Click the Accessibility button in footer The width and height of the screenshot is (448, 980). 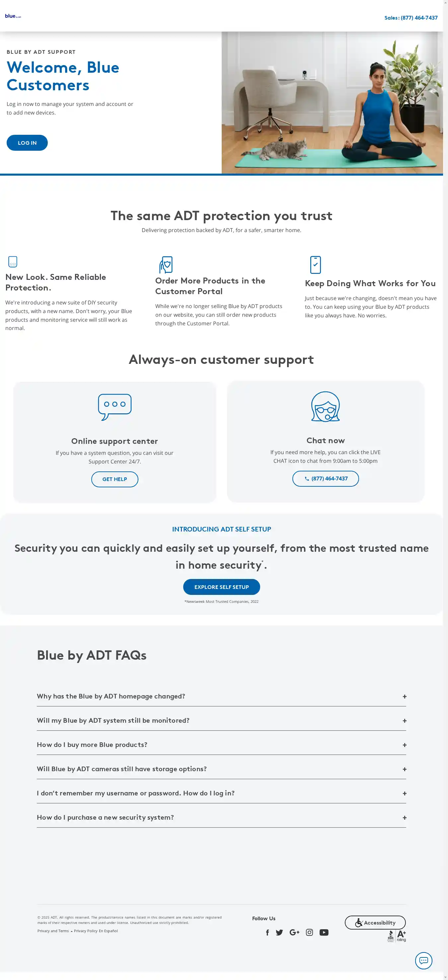(x=375, y=923)
